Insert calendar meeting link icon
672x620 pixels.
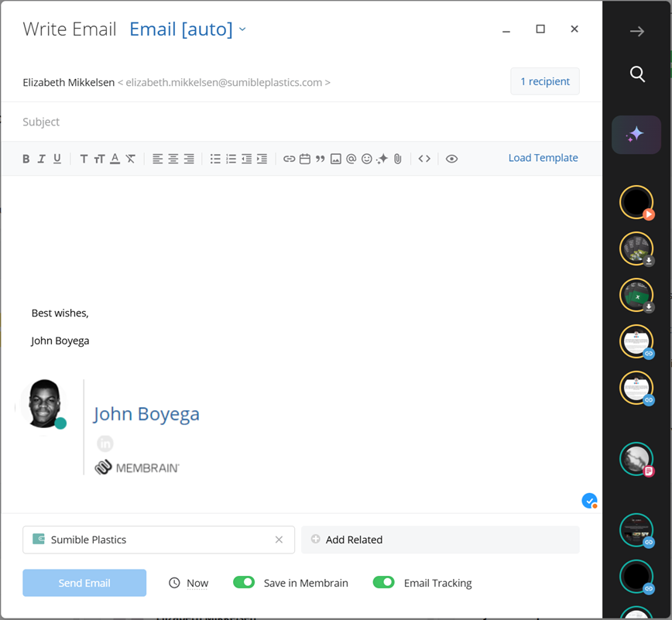(x=305, y=159)
